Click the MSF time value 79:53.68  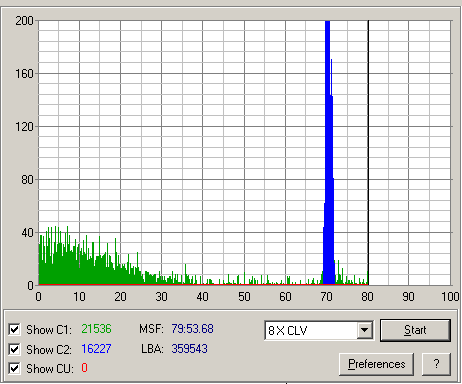pos(192,329)
